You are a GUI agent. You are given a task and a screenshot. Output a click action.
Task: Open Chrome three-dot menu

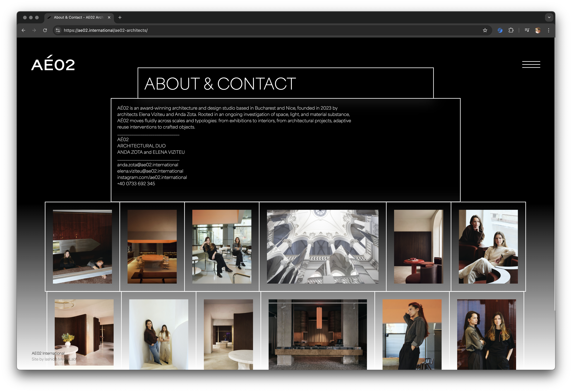(549, 30)
